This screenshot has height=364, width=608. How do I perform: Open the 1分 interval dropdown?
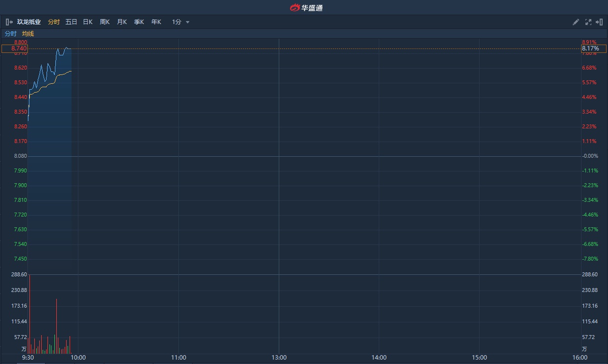point(177,22)
